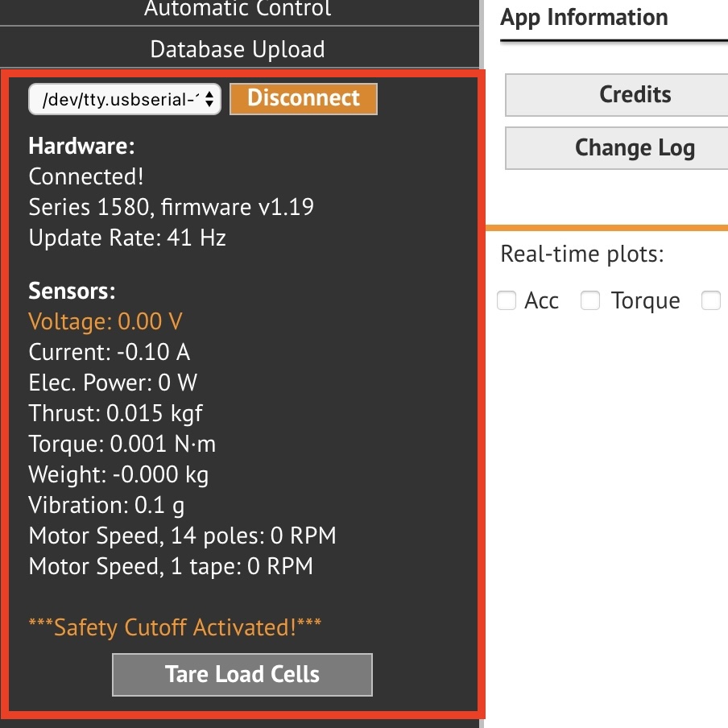View the Change Log
The height and width of the screenshot is (728, 728).
pos(635,148)
